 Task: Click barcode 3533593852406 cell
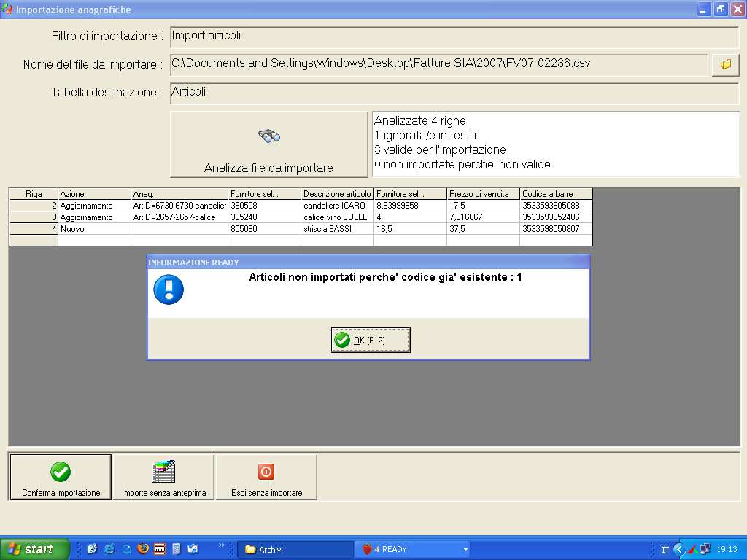[556, 217]
